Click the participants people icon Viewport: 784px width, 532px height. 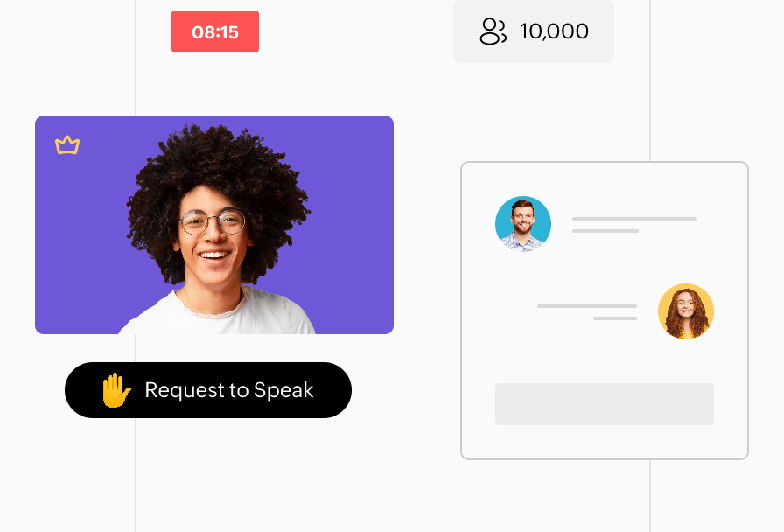493,31
